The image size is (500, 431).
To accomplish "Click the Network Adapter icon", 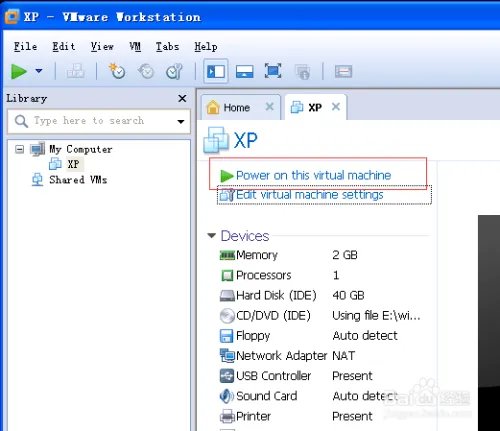I will point(227,356).
